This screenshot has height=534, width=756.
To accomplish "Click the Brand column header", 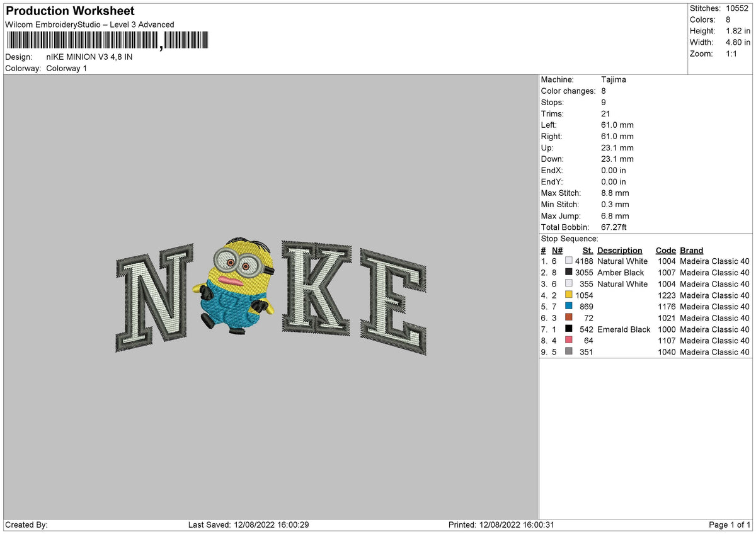I will (x=691, y=250).
